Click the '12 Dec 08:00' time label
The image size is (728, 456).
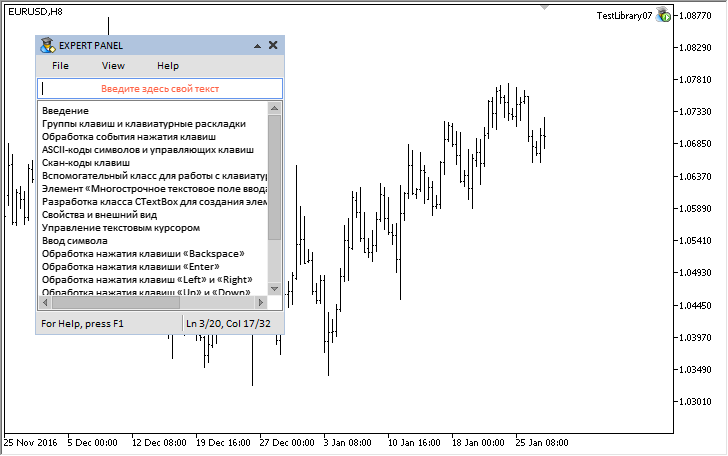click(159, 443)
